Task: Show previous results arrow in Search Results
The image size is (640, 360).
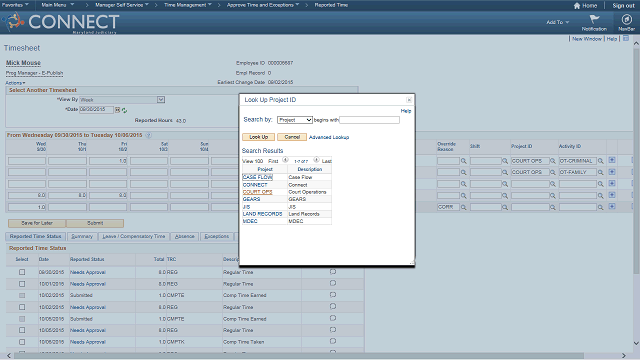Action: [x=285, y=160]
